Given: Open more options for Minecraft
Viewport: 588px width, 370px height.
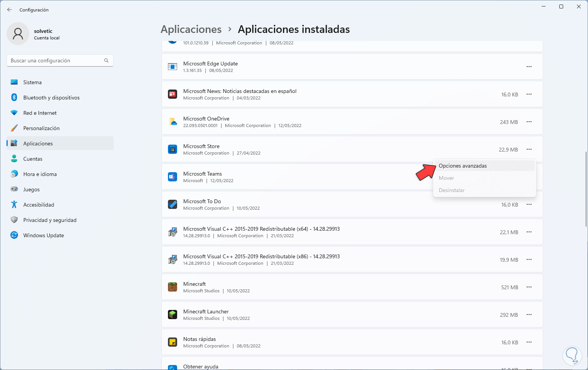Looking at the screenshot, I should click(529, 287).
